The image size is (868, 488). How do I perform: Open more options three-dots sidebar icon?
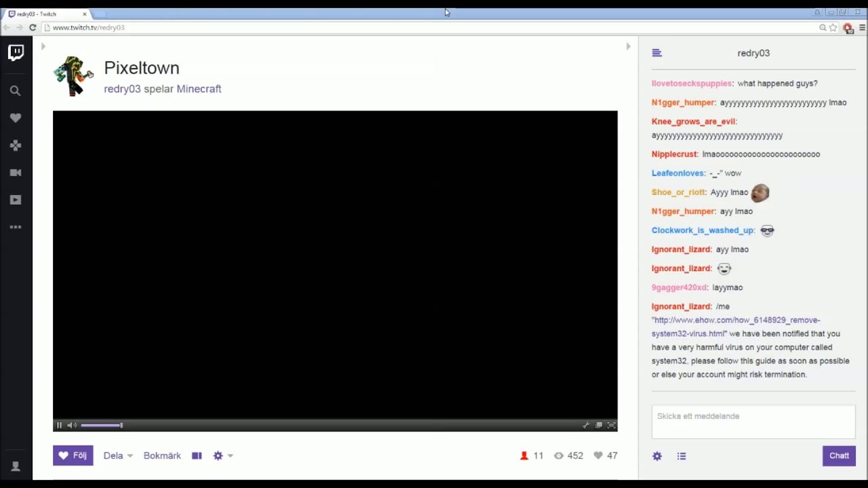click(x=16, y=227)
